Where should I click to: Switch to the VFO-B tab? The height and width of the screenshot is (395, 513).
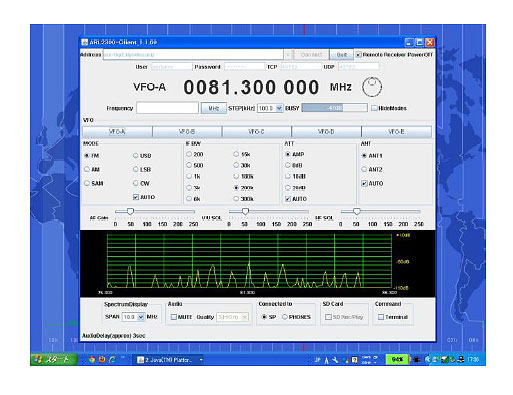coord(187,132)
